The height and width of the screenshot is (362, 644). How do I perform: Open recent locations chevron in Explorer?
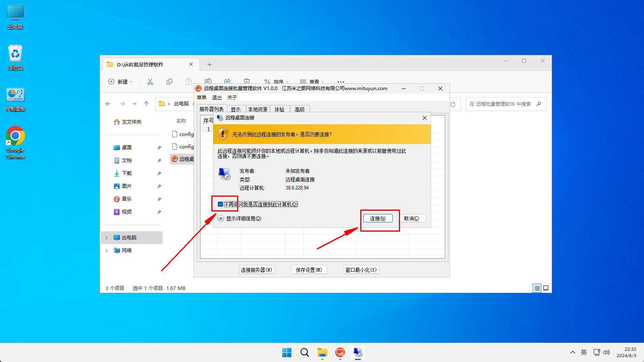pos(134,104)
